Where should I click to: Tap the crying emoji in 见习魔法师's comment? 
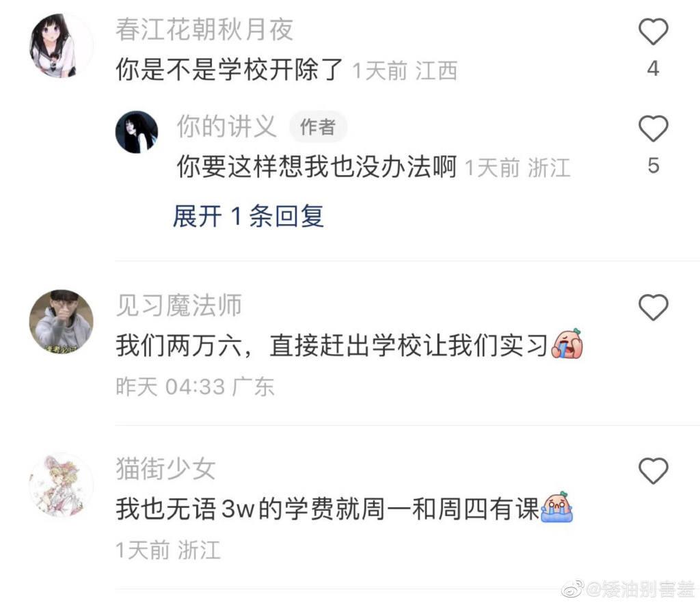567,344
